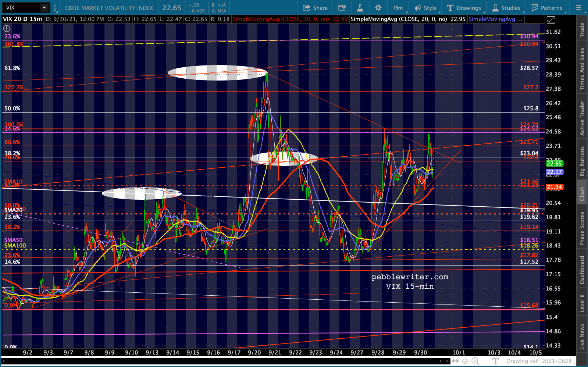The width and height of the screenshot is (588, 367).
Task: Activate the crosshair pan tool icon
Action: click(465, 361)
